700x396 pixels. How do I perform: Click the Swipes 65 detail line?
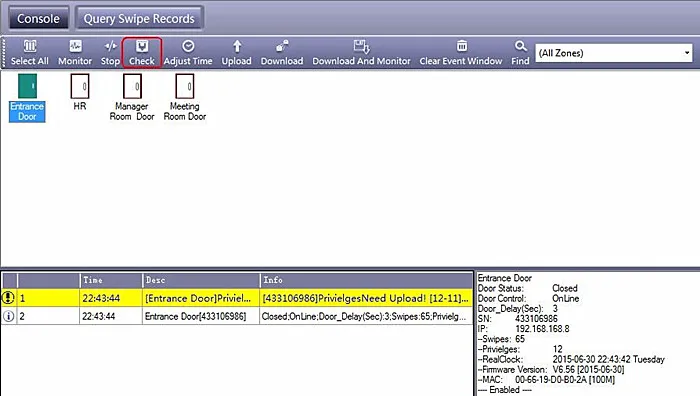click(501, 339)
